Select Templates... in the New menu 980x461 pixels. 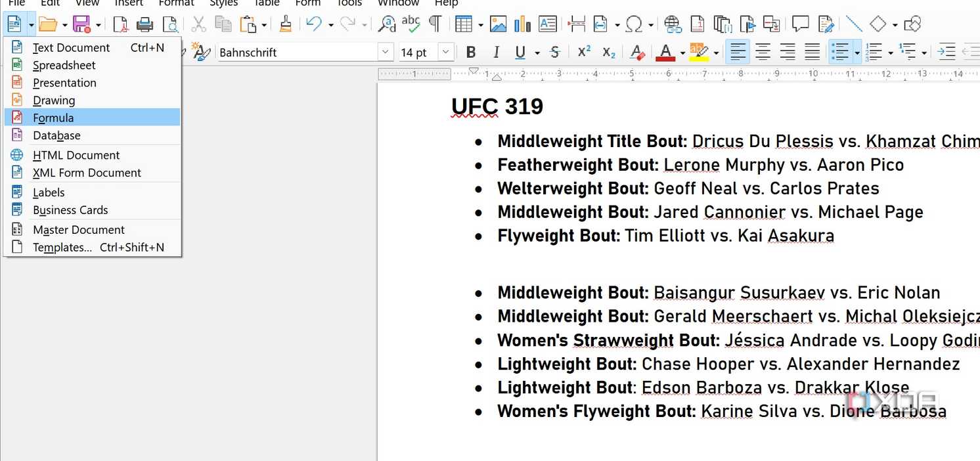tap(92, 248)
